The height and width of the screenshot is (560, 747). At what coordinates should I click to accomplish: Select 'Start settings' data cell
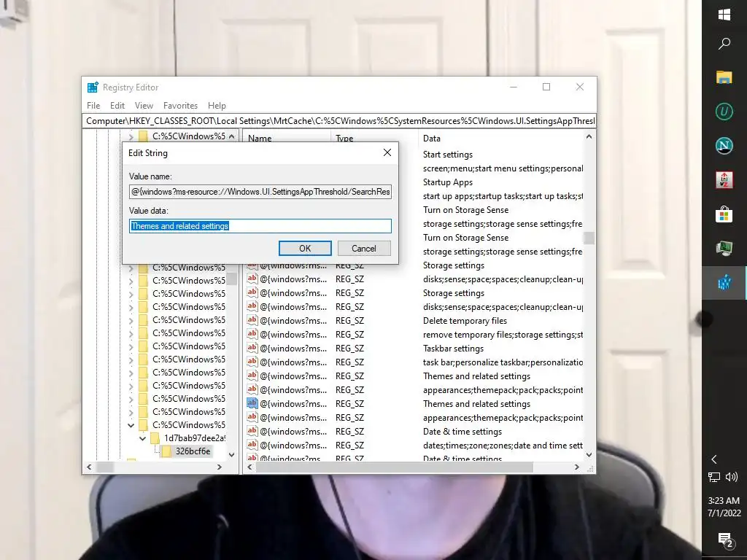point(448,155)
